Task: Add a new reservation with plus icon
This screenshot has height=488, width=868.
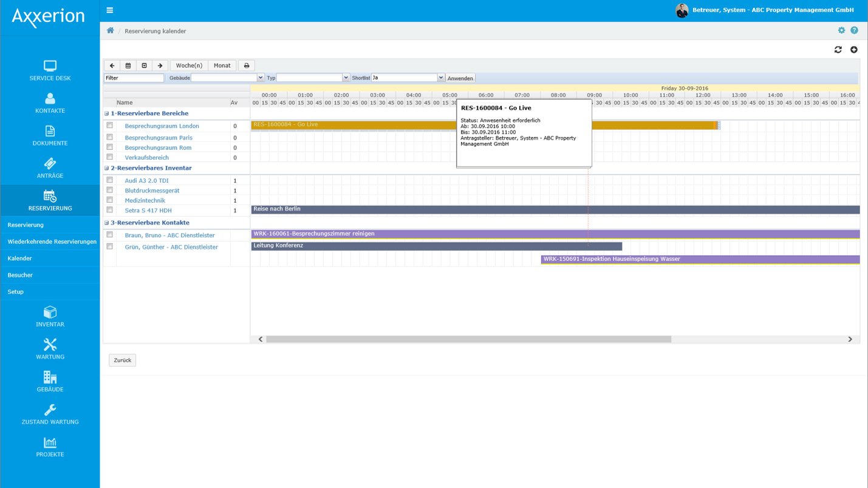Action: (x=854, y=50)
